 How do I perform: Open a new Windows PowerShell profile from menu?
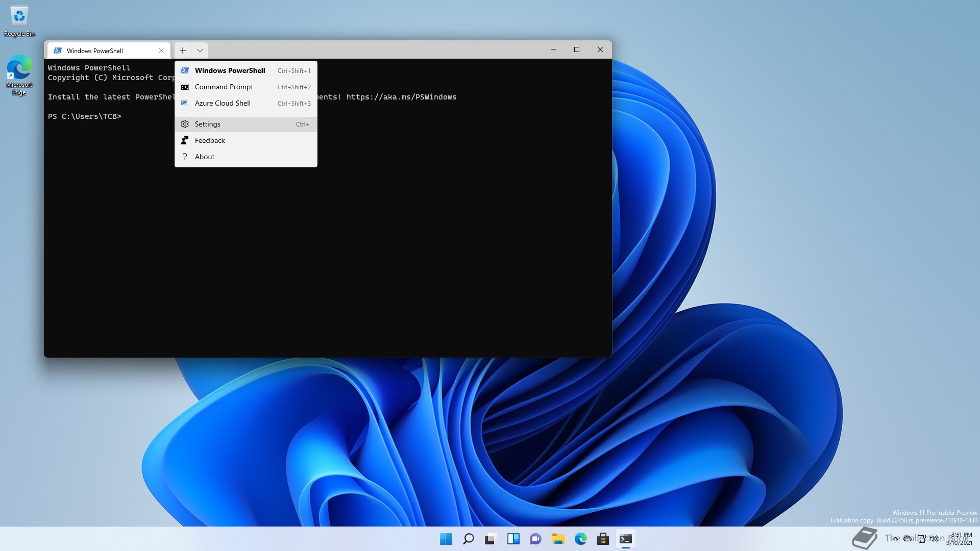246,70
